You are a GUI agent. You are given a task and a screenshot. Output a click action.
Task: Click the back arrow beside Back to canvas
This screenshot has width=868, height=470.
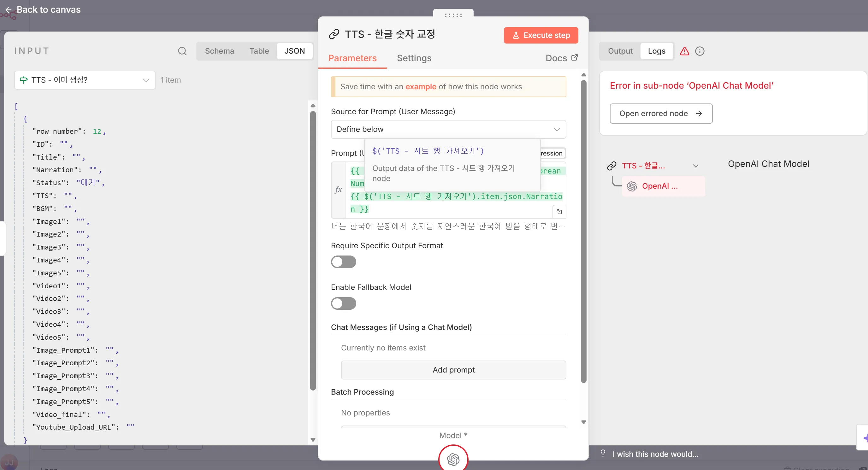tap(9, 9)
